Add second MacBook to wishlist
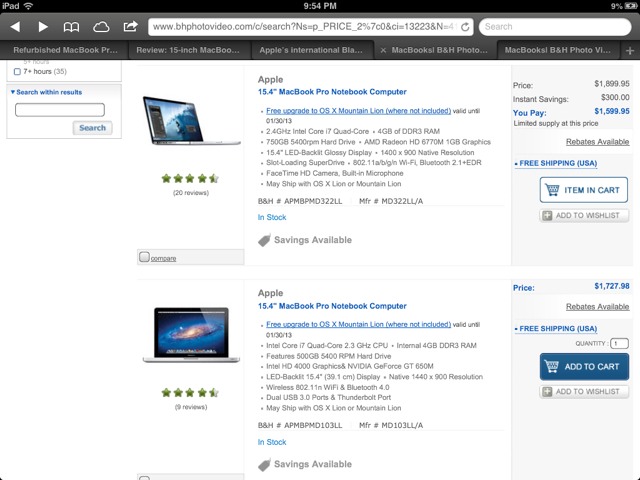 584,391
